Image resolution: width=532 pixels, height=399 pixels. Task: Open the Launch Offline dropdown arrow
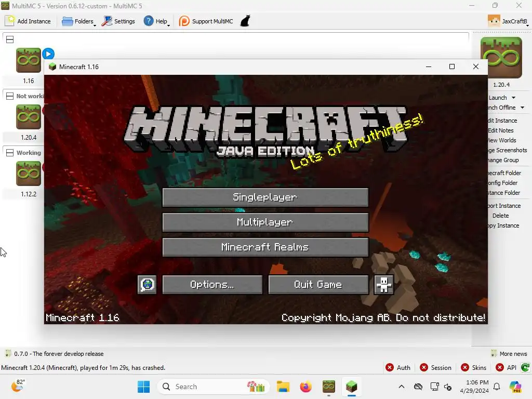pos(523,108)
